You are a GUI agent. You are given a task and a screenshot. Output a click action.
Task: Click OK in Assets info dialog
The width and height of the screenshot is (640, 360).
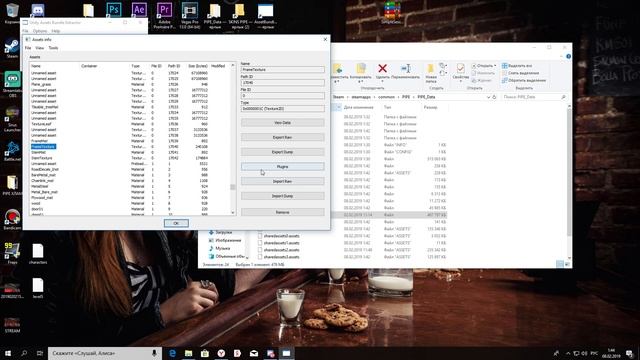[x=176, y=223]
